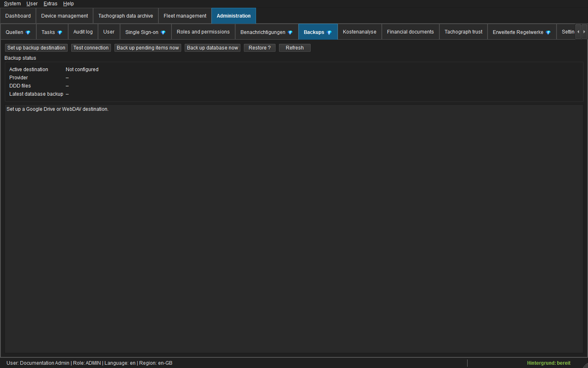View Roles and permissions sub-tab
Viewport: 588px width, 368px height.
click(203, 32)
